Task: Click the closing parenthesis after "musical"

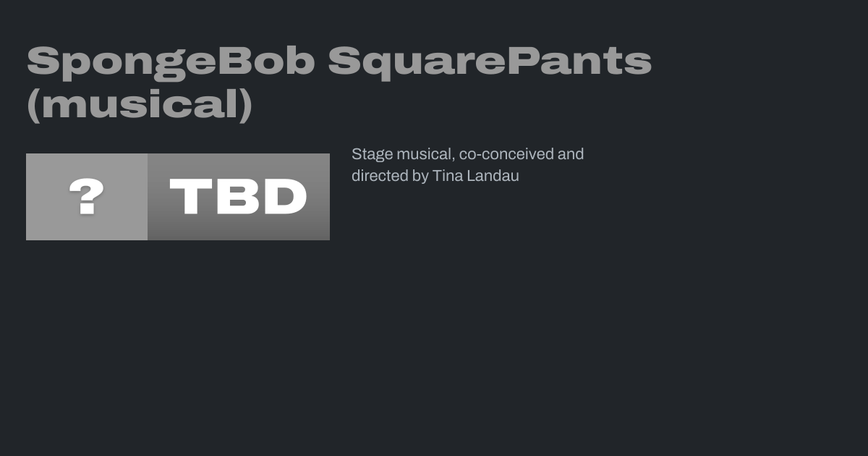Action: [x=245, y=105]
